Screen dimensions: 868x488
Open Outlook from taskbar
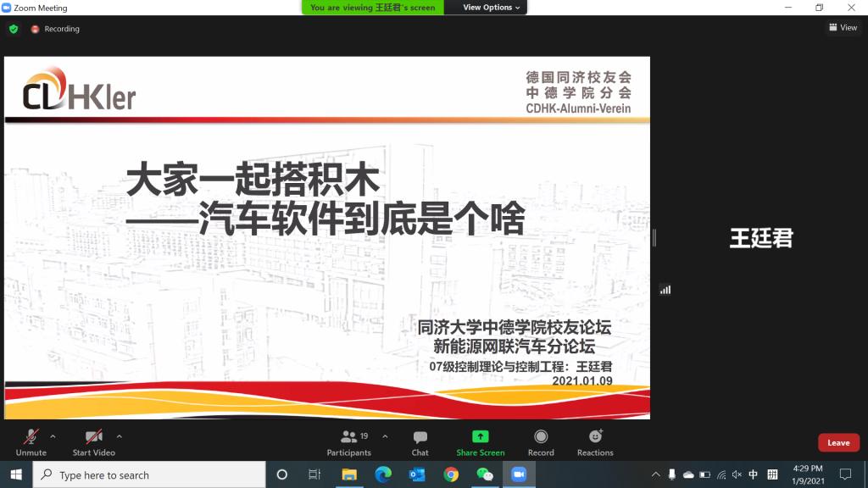(417, 474)
